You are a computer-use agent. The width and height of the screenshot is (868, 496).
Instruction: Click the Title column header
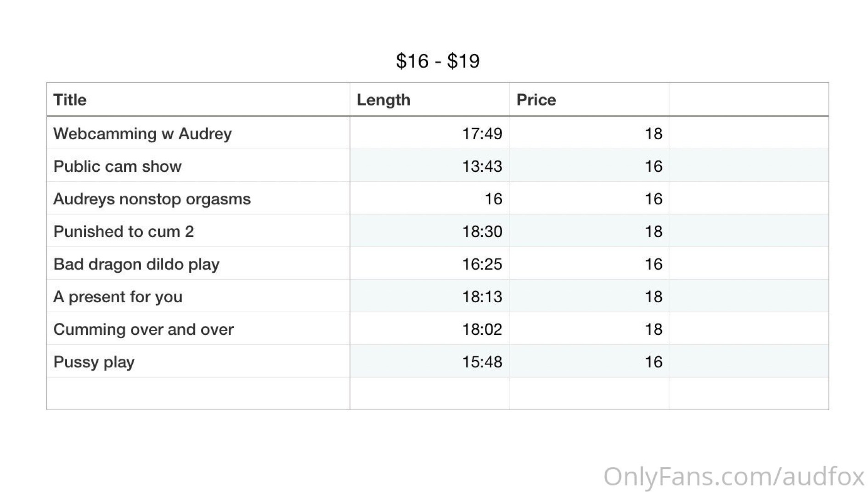coord(70,100)
